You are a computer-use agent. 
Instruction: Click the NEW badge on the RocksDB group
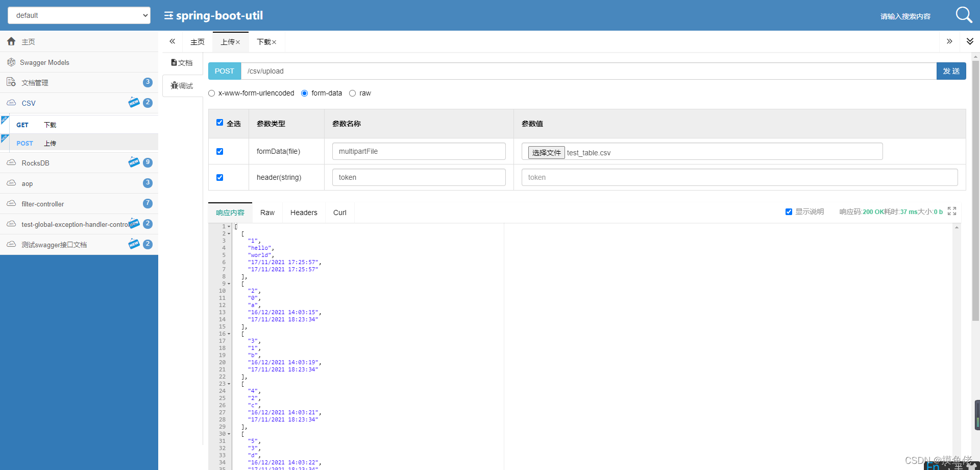134,162
